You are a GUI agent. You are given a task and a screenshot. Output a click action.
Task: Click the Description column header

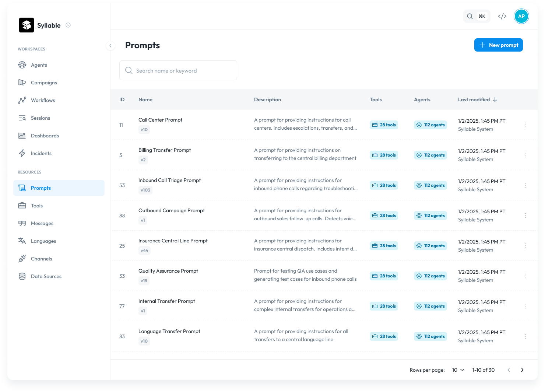coord(267,99)
